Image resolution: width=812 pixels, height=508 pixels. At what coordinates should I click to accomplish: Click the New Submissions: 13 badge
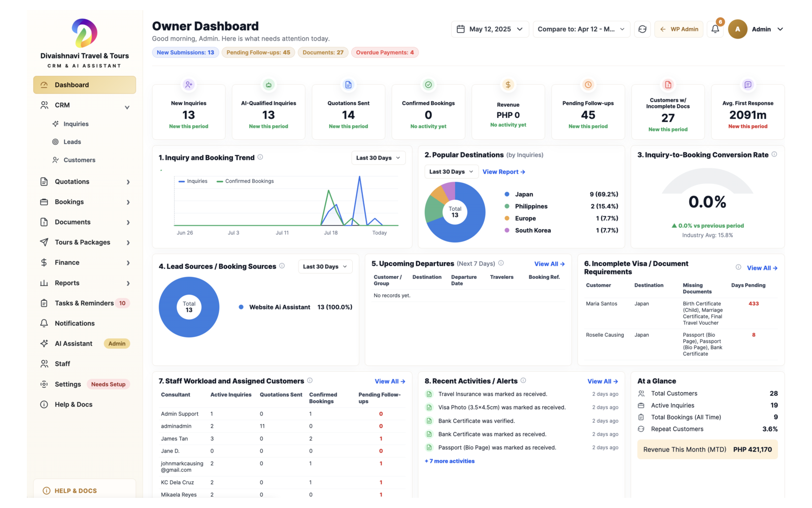tap(185, 52)
